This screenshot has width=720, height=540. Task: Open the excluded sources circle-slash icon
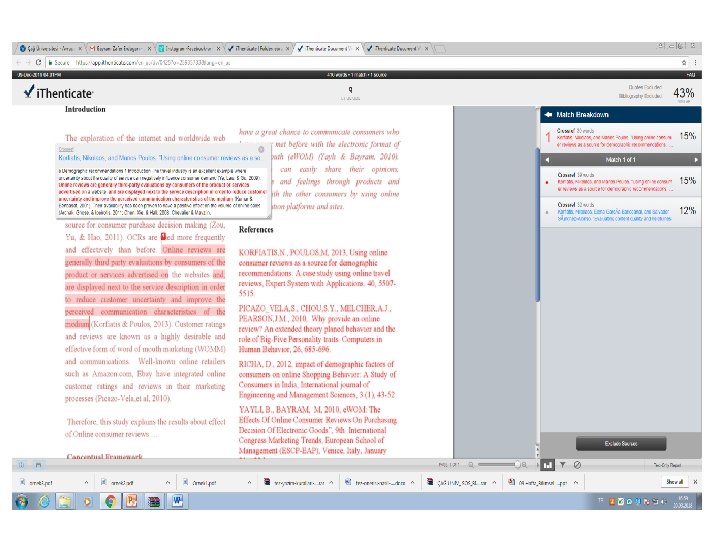[577, 465]
